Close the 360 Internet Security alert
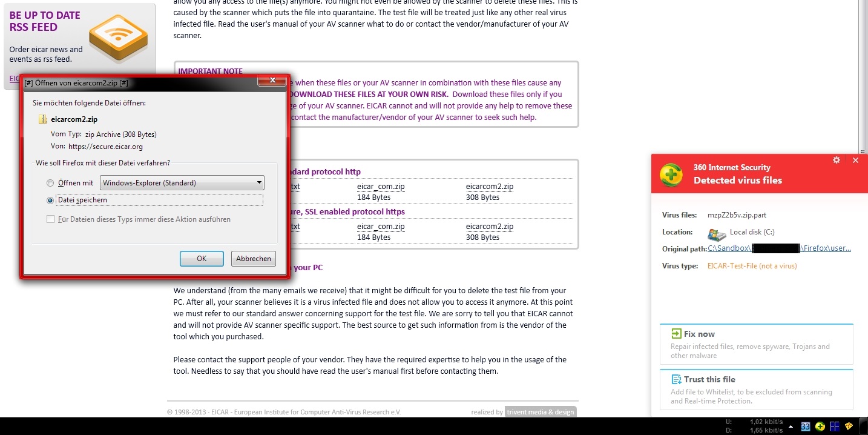The image size is (868, 435). tap(855, 160)
